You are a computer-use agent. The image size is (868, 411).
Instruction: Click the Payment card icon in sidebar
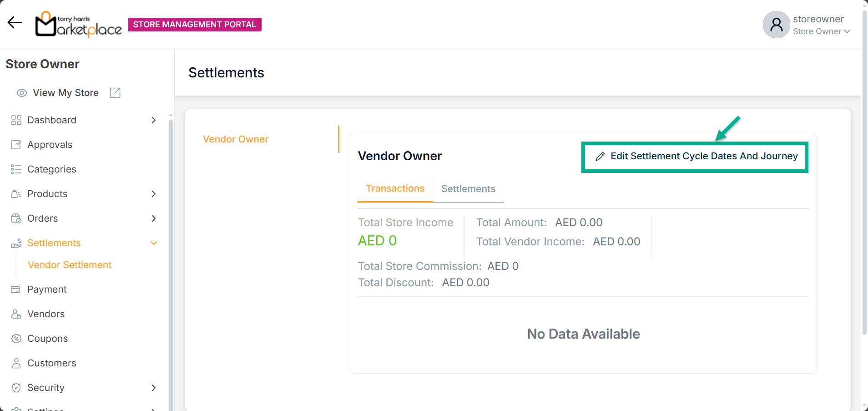[x=16, y=289]
